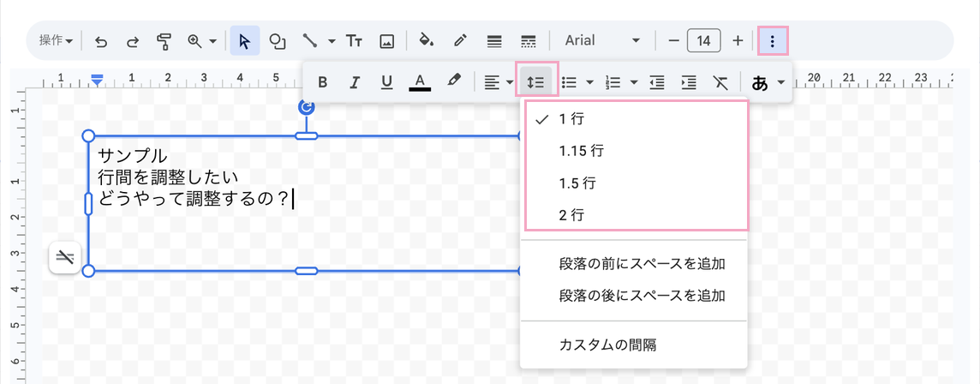
Task: Click the bottom-left corner resize handle
Action: tap(89, 271)
